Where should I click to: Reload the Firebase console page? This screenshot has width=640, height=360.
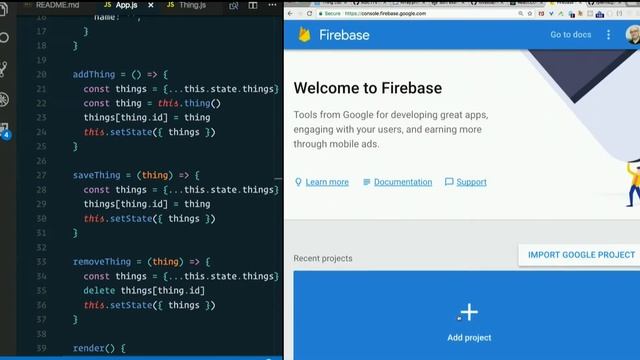309,13
